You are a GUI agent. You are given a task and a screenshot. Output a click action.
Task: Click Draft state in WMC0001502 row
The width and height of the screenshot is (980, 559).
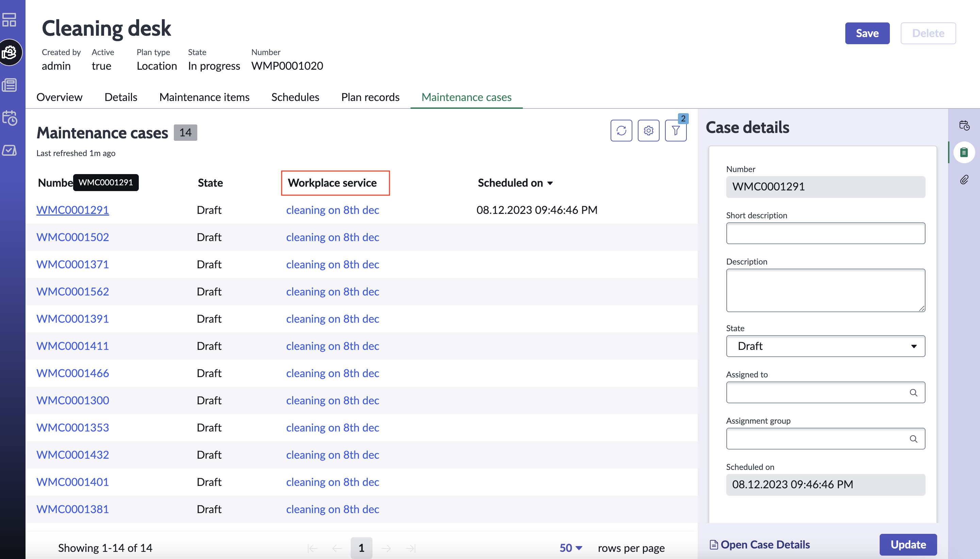pyautogui.click(x=209, y=237)
